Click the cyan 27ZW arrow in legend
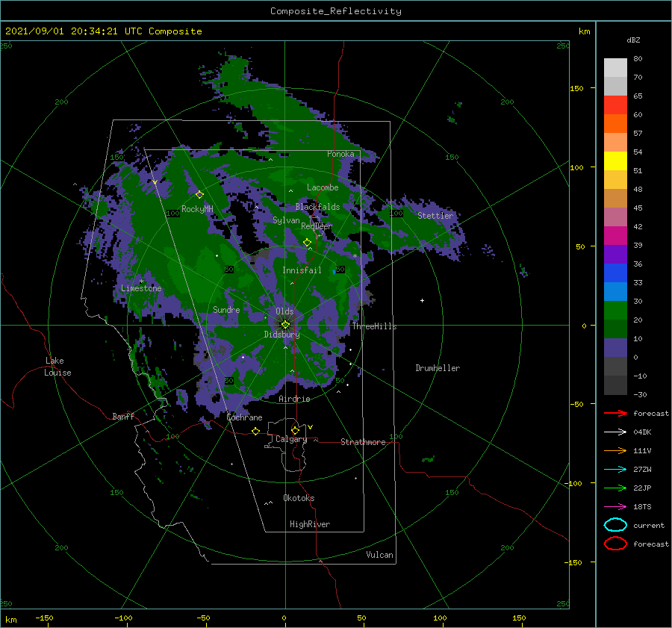 (x=615, y=470)
